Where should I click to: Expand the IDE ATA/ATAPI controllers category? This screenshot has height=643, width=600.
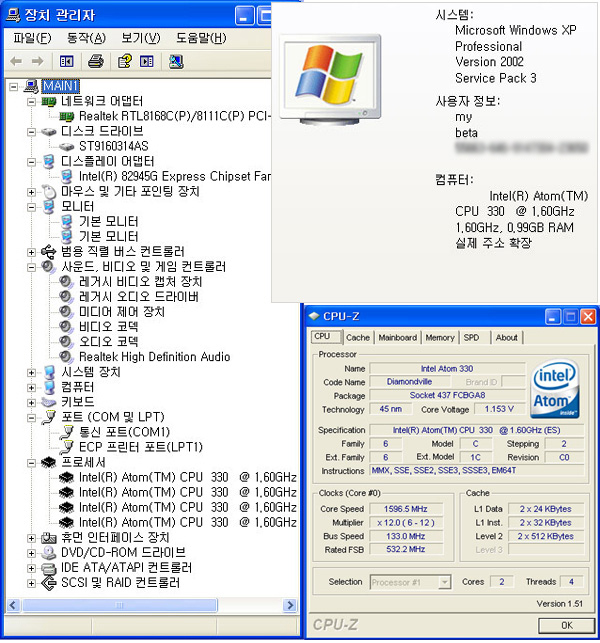coord(31,568)
